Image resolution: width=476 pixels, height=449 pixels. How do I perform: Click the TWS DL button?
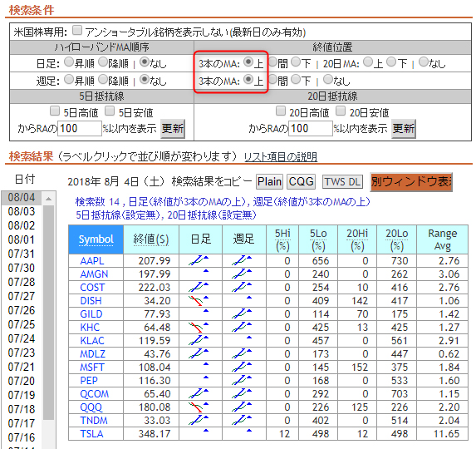coord(342,181)
